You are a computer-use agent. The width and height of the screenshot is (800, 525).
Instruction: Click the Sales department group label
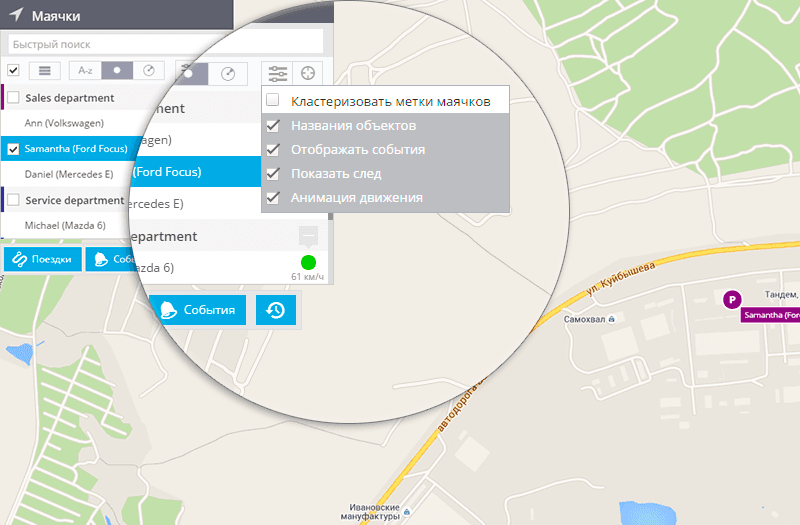coord(70,97)
